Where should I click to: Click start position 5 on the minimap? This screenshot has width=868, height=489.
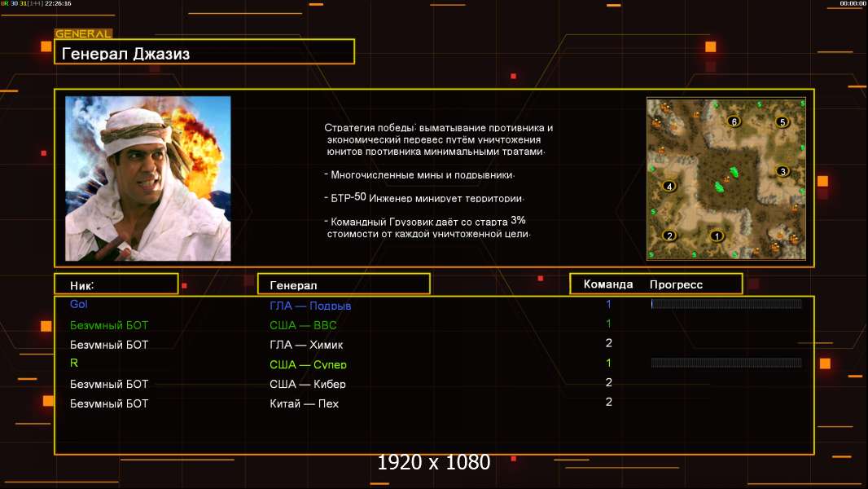[x=782, y=121]
